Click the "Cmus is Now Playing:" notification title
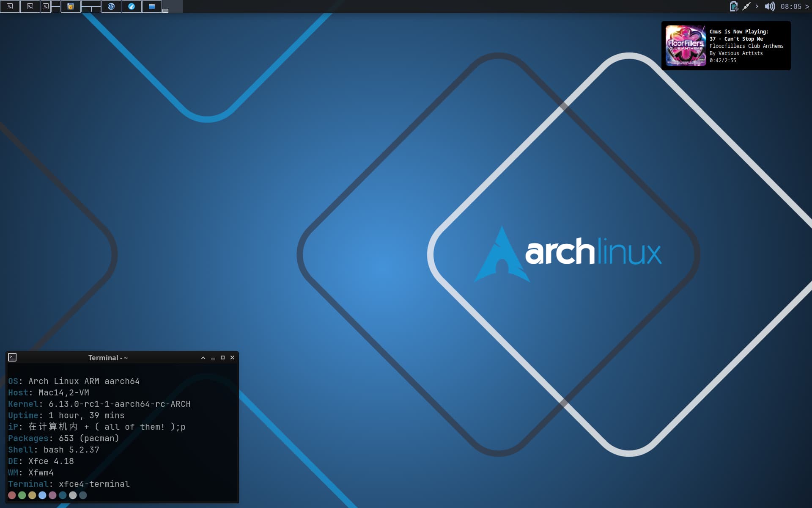Screen dimensions: 812x508 pyautogui.click(x=739, y=32)
